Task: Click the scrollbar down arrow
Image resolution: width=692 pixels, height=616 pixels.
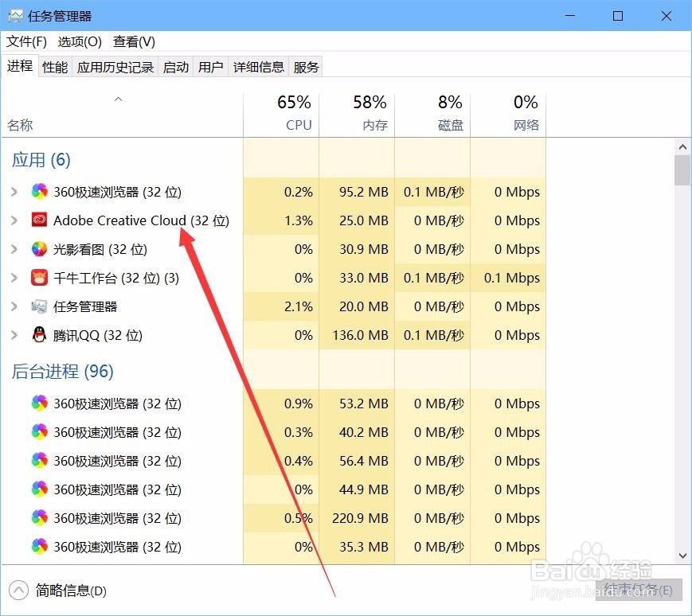Action: pyautogui.click(x=682, y=556)
